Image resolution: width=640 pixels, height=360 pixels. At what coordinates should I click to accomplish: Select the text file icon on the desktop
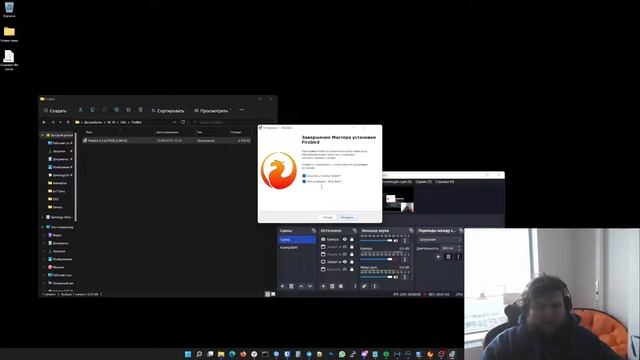point(9,60)
